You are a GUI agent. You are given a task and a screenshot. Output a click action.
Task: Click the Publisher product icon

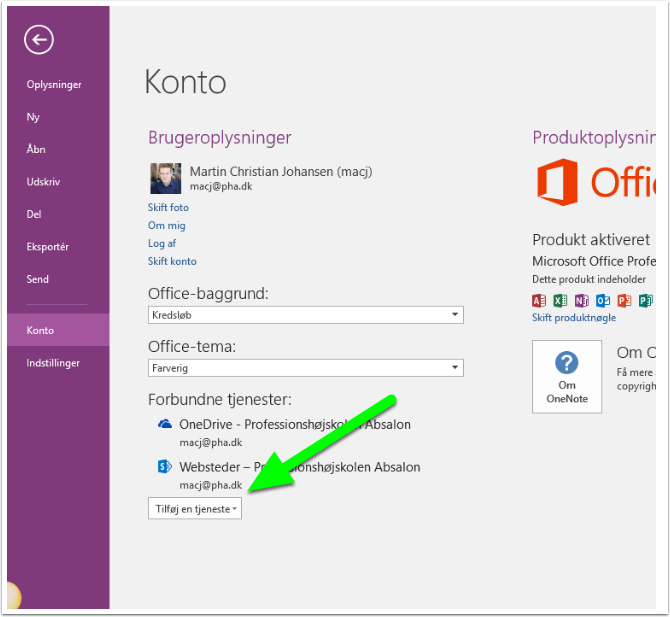[x=646, y=301]
